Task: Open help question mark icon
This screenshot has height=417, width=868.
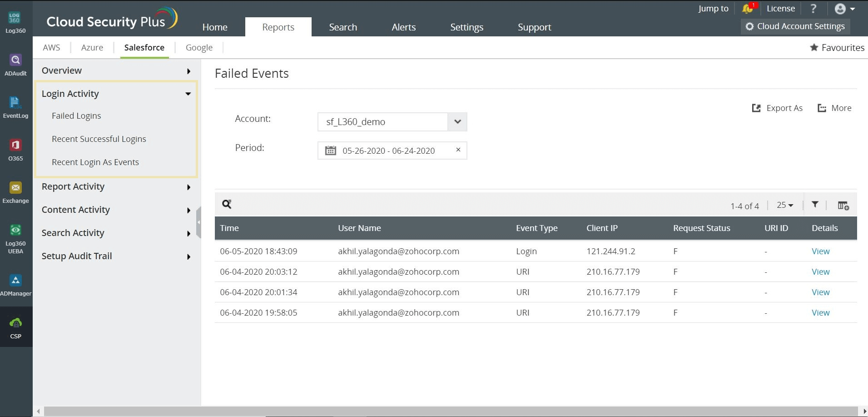Action: [813, 9]
